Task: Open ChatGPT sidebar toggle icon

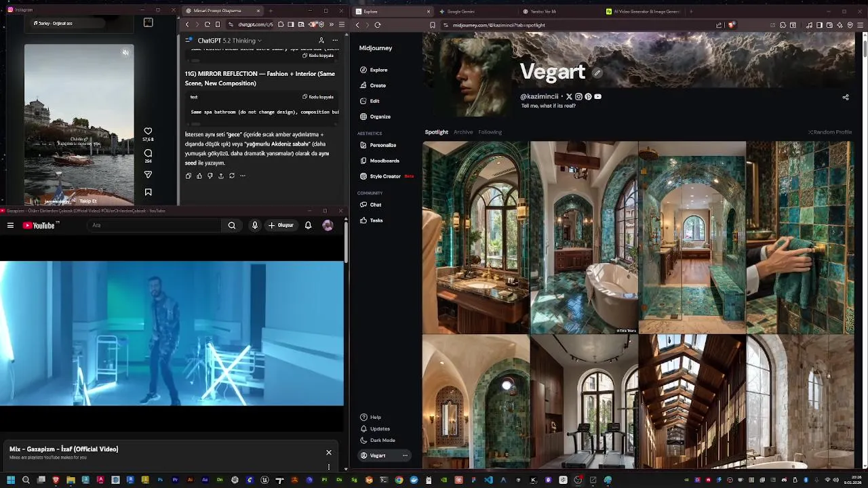Action: (x=189, y=41)
